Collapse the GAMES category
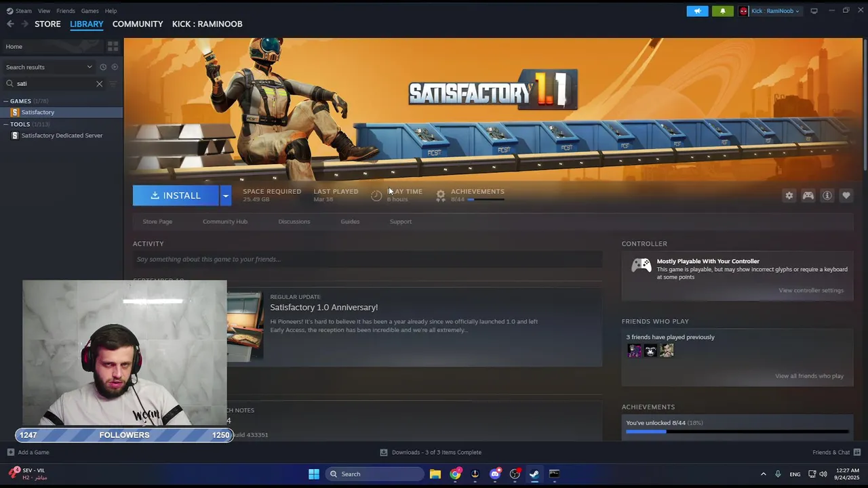Image resolution: width=868 pixels, height=488 pixels. pos(20,101)
